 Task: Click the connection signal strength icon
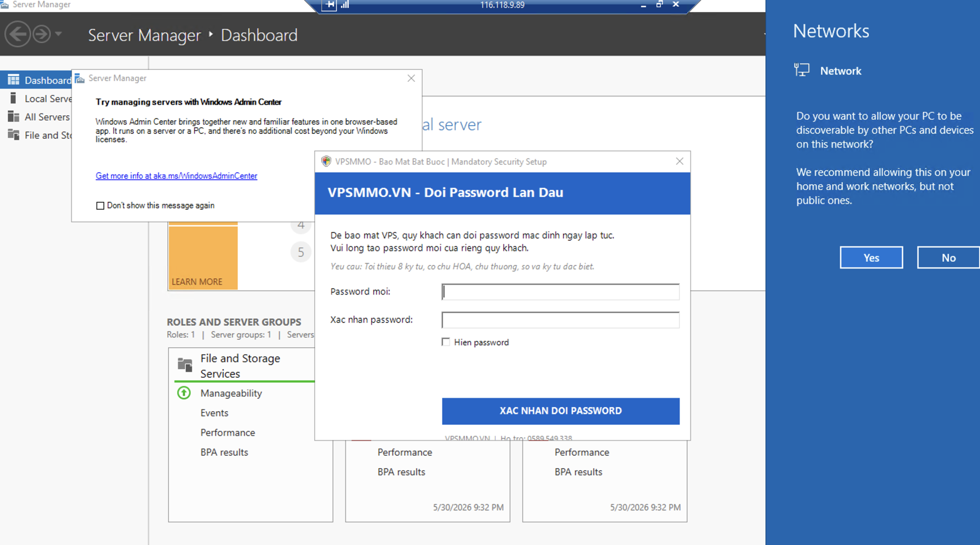click(345, 5)
